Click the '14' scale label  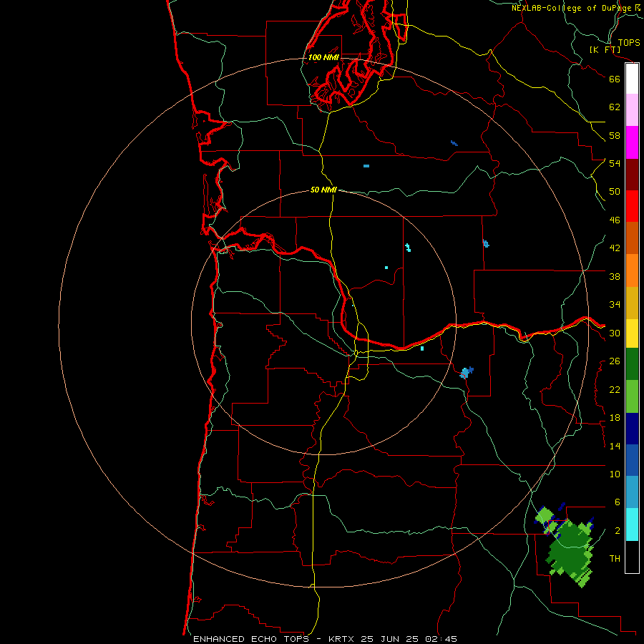point(615,446)
